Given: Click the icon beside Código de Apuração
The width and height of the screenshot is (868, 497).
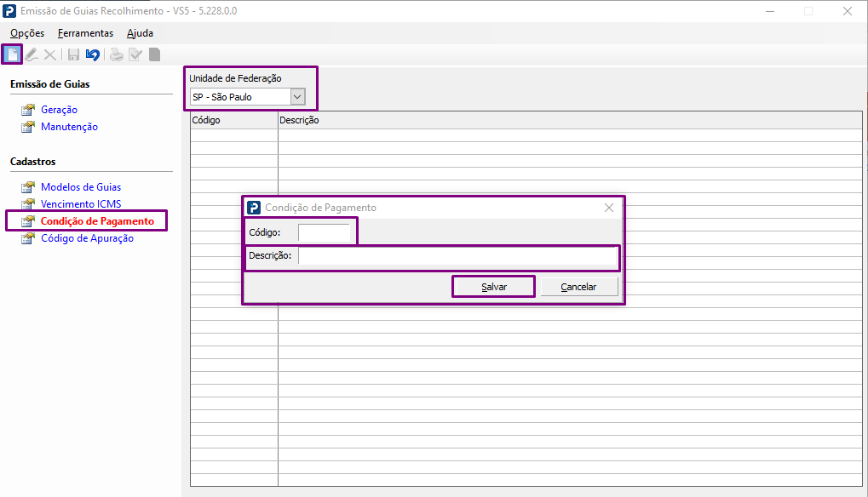Looking at the screenshot, I should pyautogui.click(x=27, y=239).
